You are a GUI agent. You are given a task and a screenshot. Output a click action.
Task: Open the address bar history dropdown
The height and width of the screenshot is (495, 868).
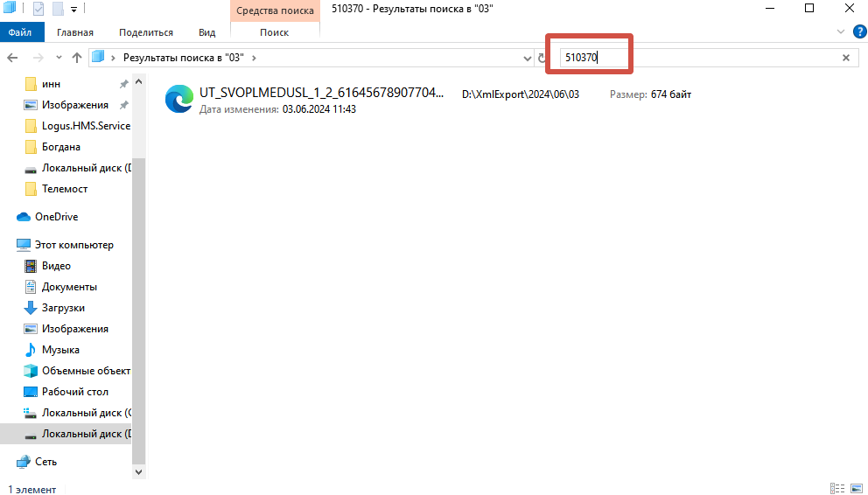point(527,58)
